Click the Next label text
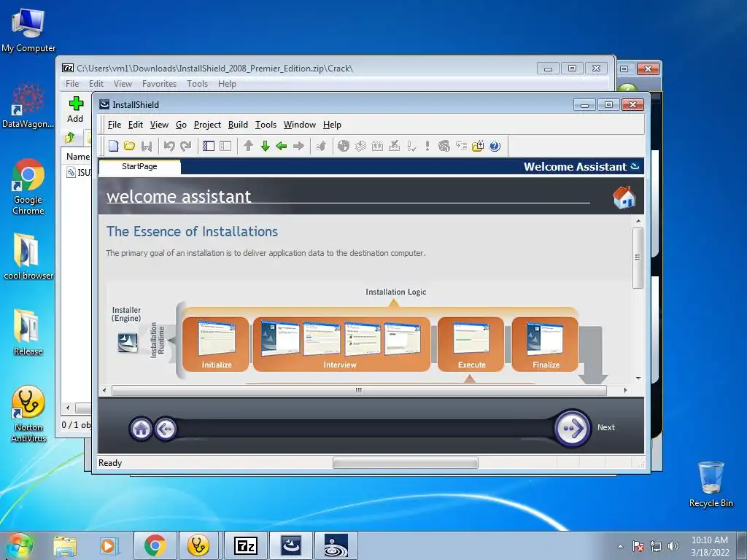Screen dimensions: 747x560 (x=606, y=427)
